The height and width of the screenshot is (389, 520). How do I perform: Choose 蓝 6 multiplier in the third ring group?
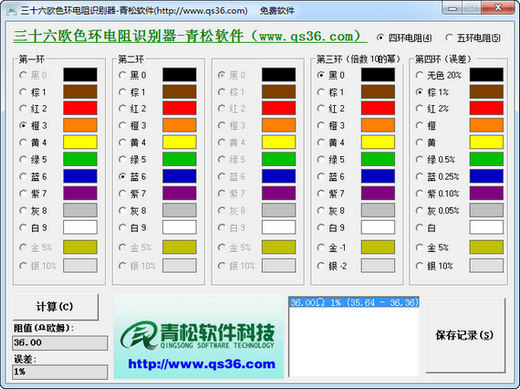coord(331,177)
